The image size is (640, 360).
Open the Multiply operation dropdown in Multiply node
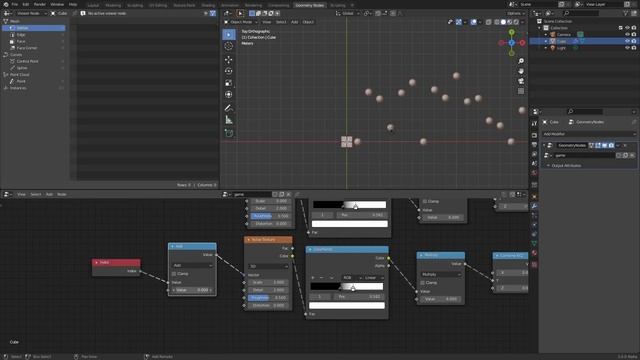tap(441, 274)
